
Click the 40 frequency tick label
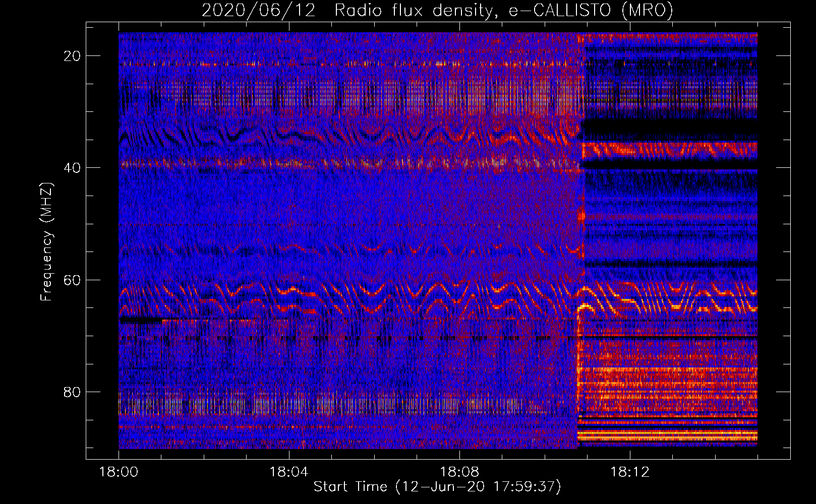click(x=73, y=168)
